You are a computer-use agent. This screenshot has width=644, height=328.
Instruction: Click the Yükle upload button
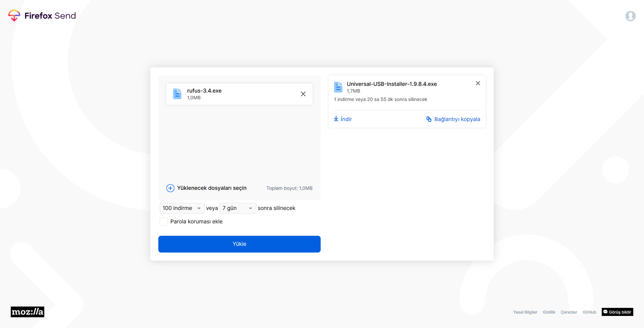239,244
